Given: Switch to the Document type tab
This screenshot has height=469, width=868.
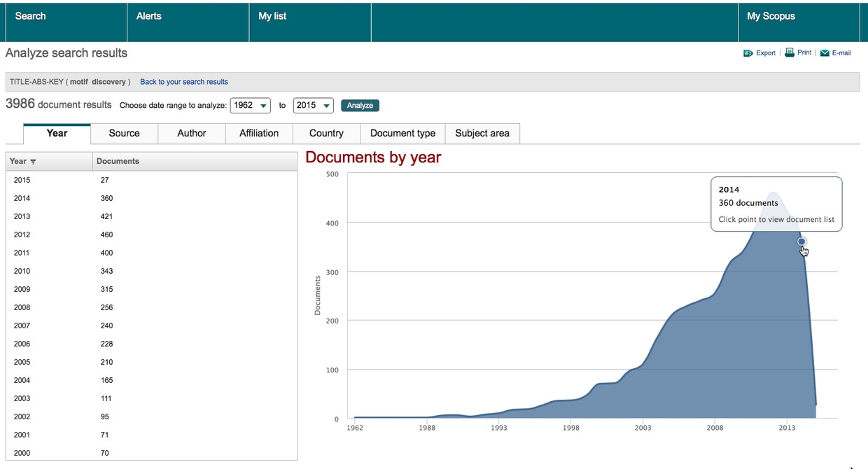Looking at the screenshot, I should pos(402,134).
